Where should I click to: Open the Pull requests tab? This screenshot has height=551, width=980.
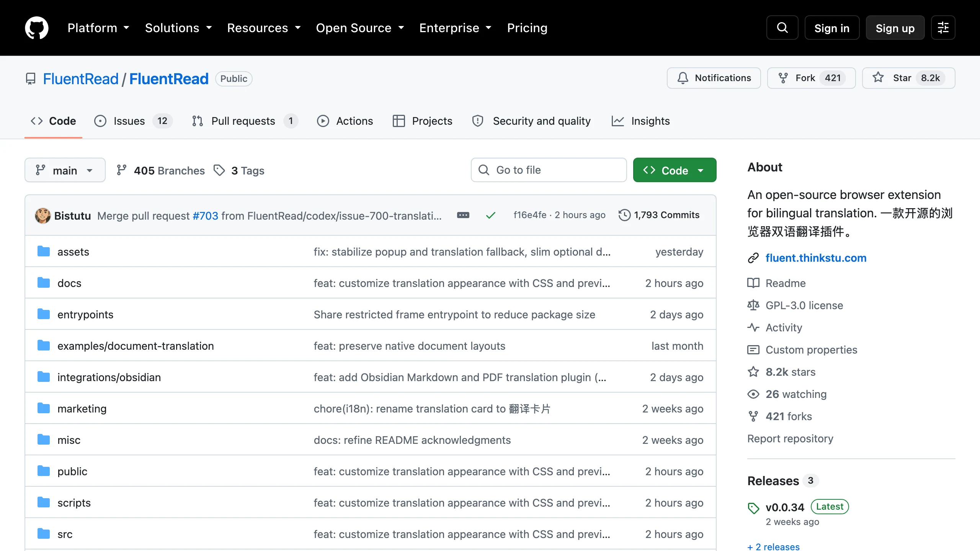point(245,121)
